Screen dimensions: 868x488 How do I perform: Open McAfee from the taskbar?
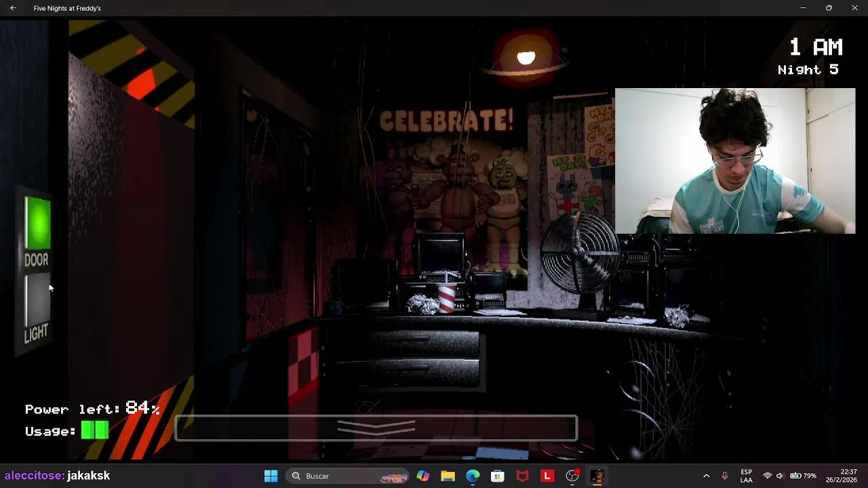[x=522, y=476]
